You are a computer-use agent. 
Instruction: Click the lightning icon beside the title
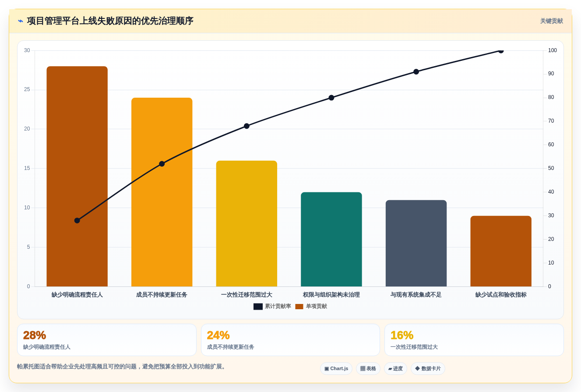pos(21,21)
